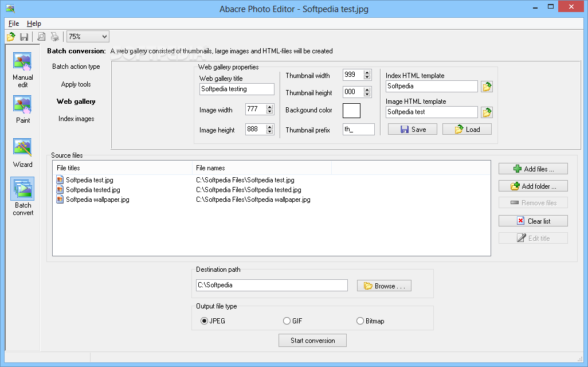The image size is (588, 367).
Task: Click Start conversion button
Action: (x=312, y=341)
